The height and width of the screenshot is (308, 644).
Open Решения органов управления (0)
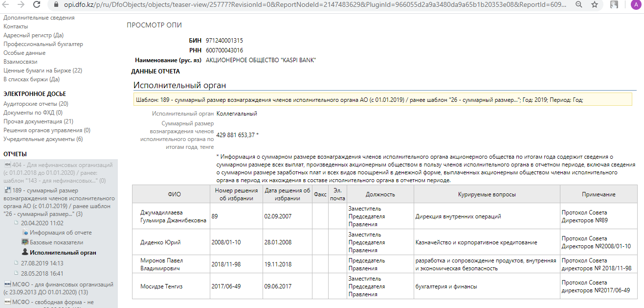pos(47,130)
